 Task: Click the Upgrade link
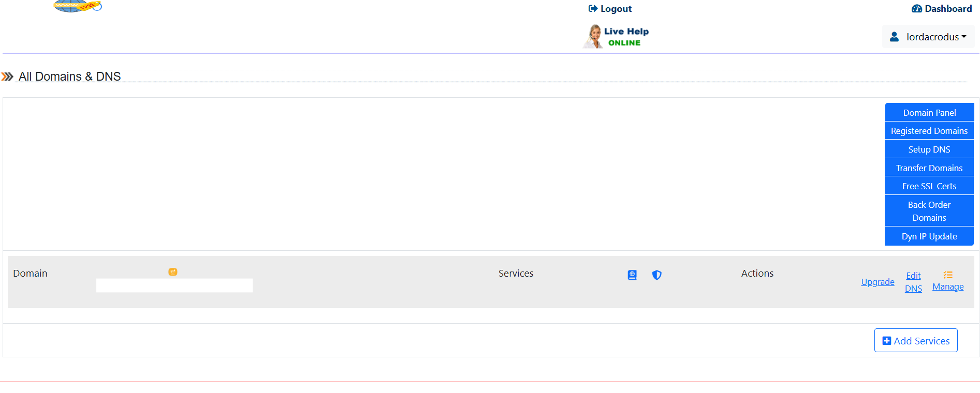(x=877, y=282)
